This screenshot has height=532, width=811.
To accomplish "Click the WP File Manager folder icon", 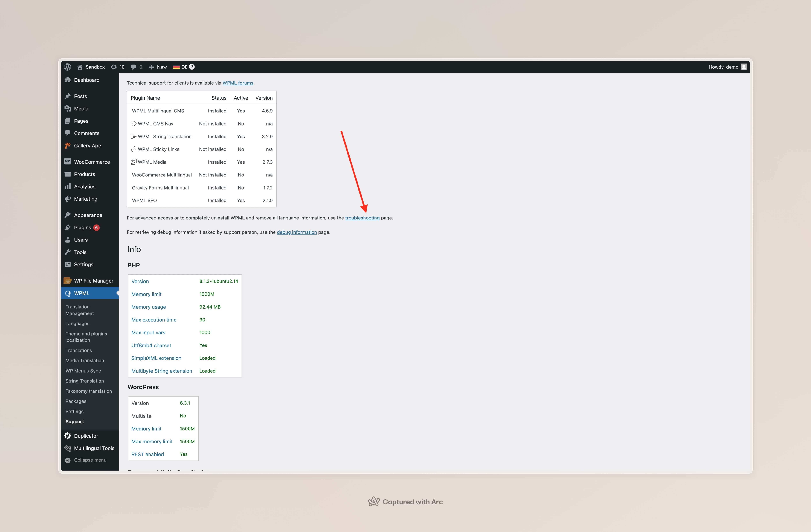I will click(x=67, y=281).
